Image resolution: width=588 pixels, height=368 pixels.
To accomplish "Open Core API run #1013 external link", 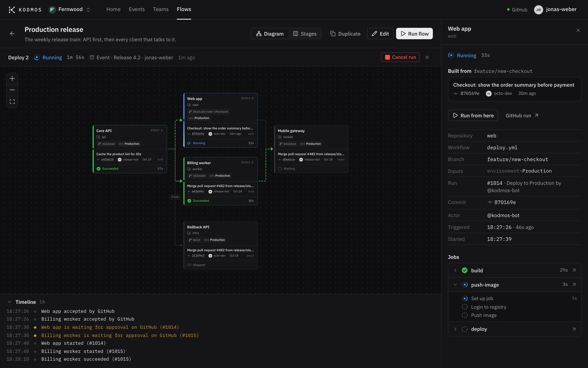I will [x=156, y=130].
